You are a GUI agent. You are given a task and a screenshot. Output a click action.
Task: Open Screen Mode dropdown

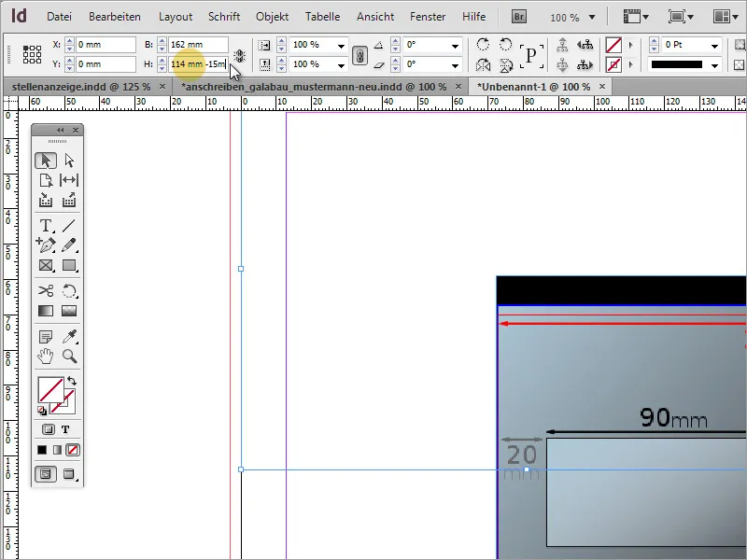[x=679, y=17]
